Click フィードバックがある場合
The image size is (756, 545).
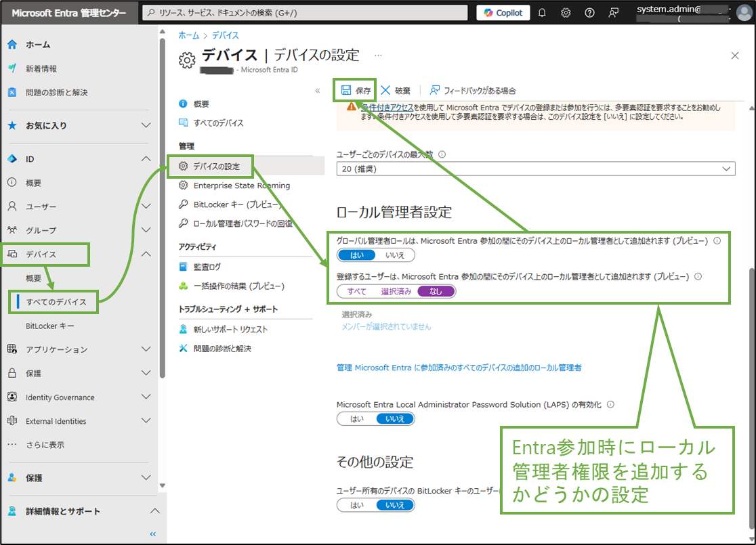[473, 90]
